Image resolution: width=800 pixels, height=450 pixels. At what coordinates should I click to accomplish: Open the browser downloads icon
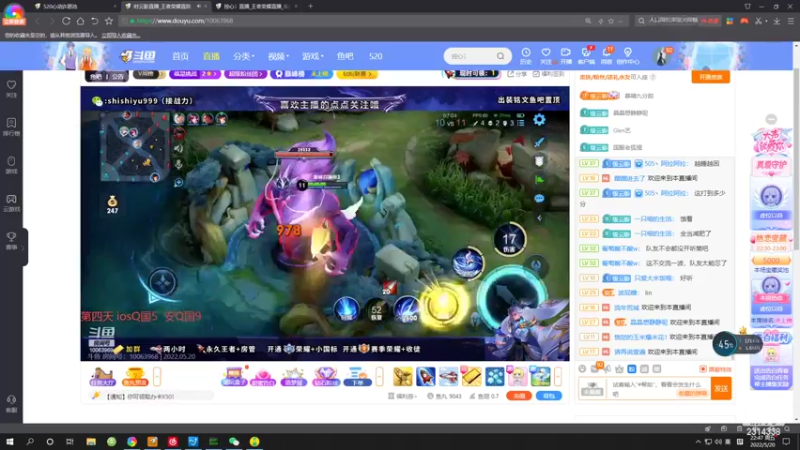777,21
